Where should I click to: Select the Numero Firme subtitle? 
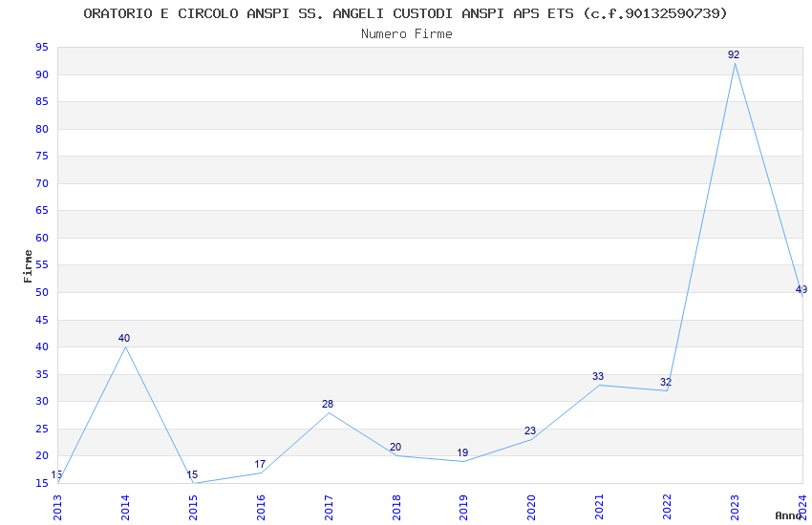coord(406,34)
